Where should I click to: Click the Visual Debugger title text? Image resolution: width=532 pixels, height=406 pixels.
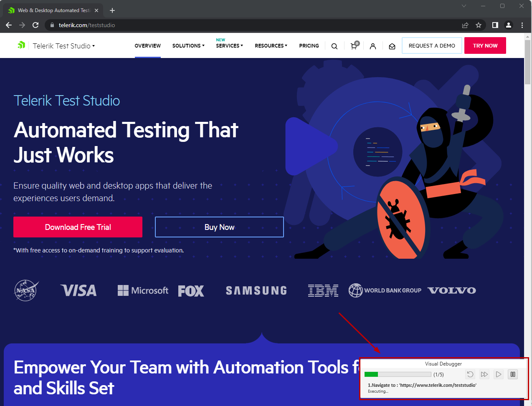(x=443, y=364)
